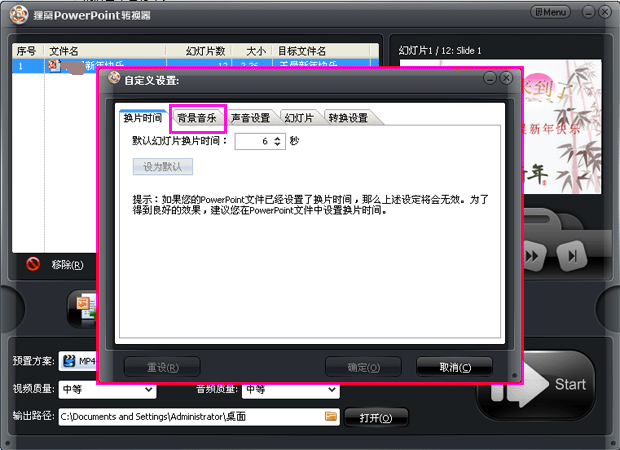Open the 音频质量 dropdown
This screenshot has height=450, width=620.
291,389
